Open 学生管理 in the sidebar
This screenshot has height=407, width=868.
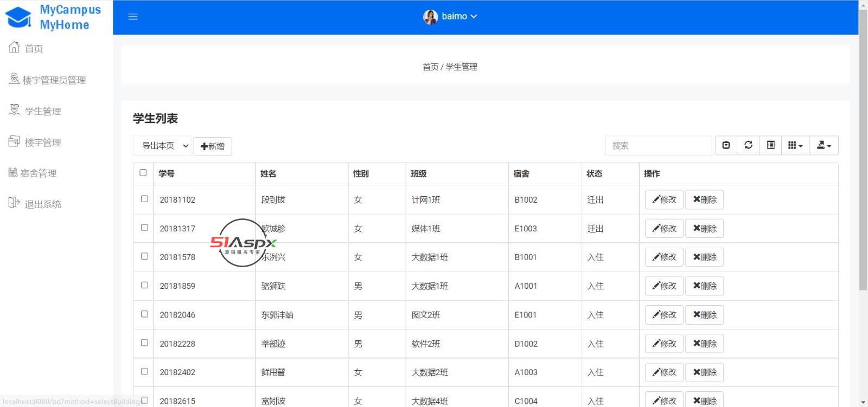(42, 111)
